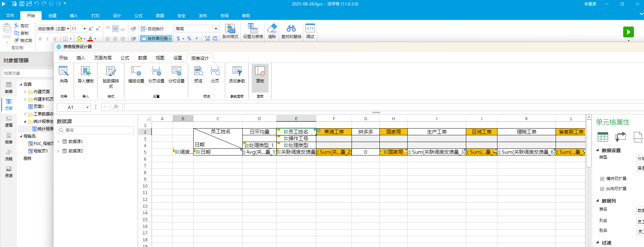Open the 文件 menu
The height and width of the screenshot is (247, 644).
10,15
